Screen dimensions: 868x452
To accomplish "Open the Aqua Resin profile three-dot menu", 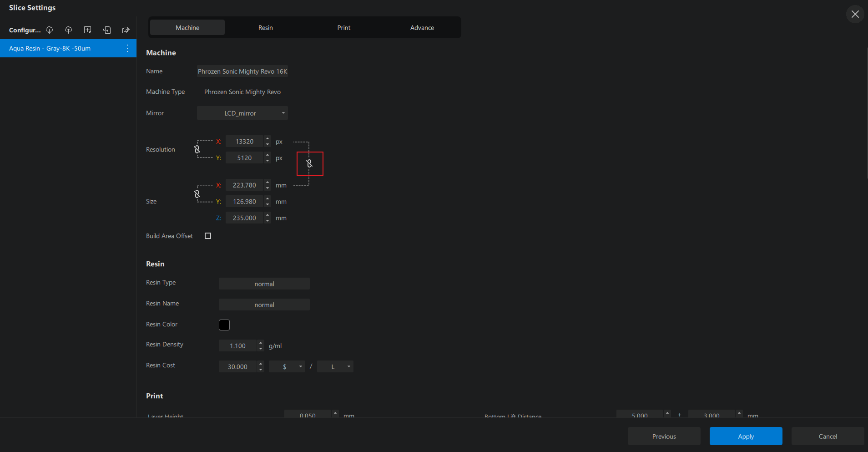I will pos(127,48).
